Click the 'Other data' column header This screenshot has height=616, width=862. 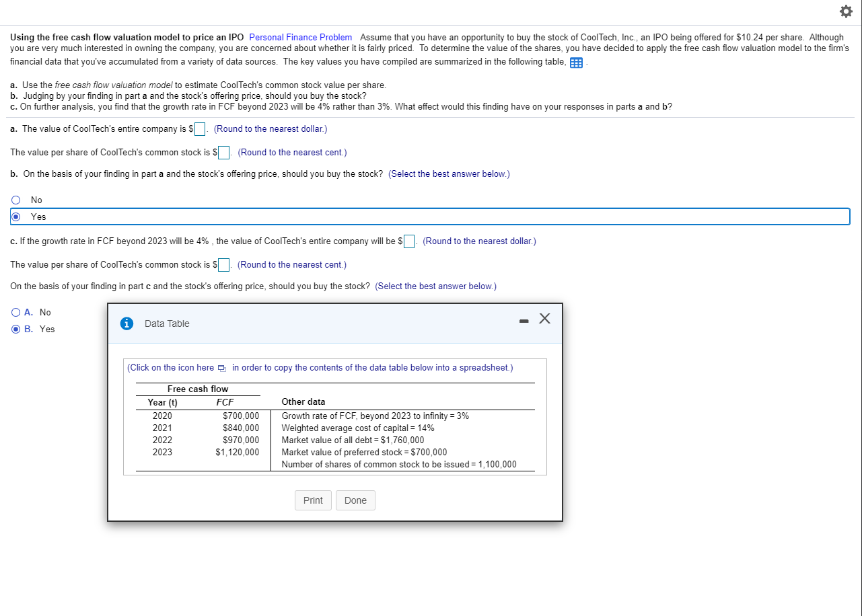coord(303,401)
